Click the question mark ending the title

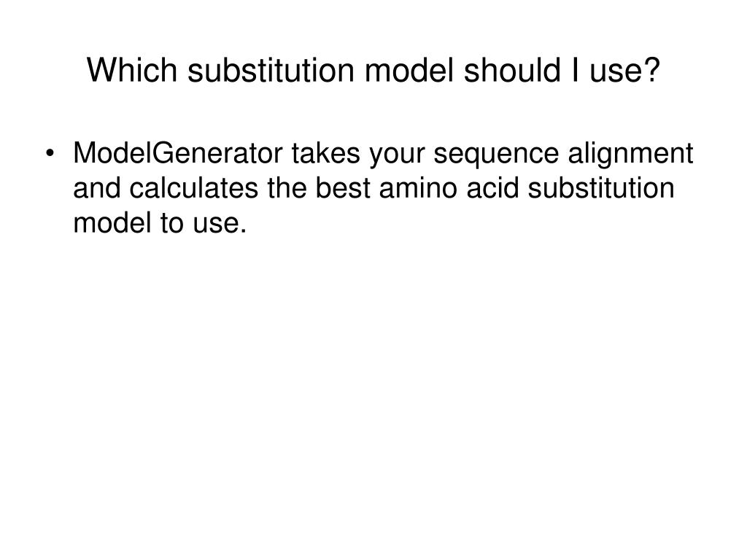[651, 70]
